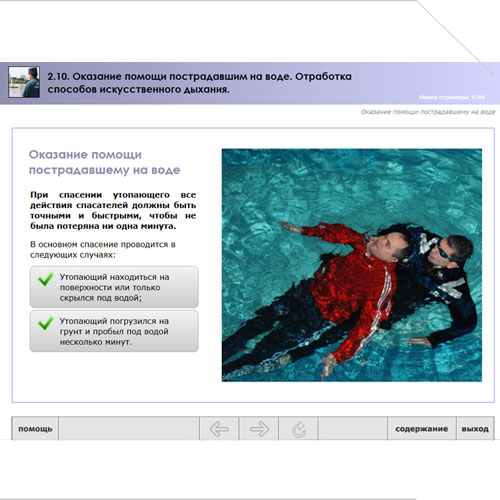Click italic breadcrumb under header banner
500x500 pixels.
tap(428, 112)
